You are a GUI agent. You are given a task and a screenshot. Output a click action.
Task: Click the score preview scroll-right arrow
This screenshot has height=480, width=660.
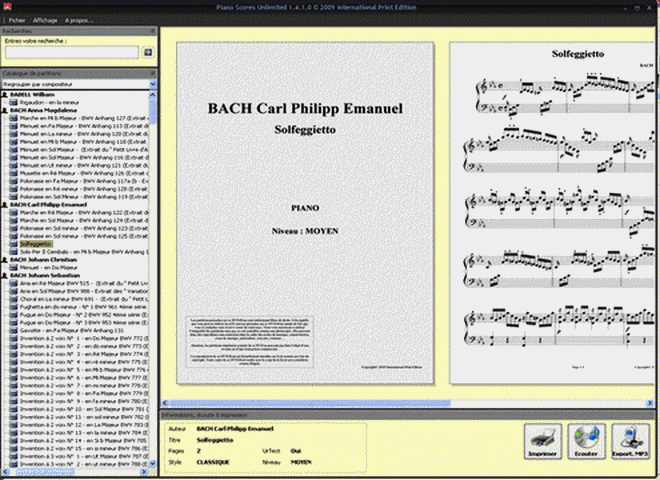pyautogui.click(x=650, y=403)
